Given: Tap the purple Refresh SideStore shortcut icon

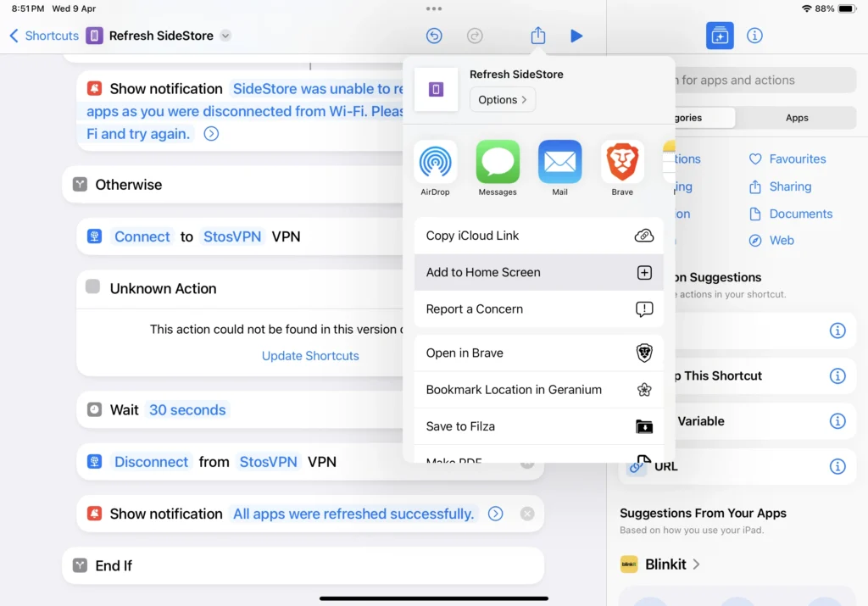Looking at the screenshot, I should tap(94, 36).
